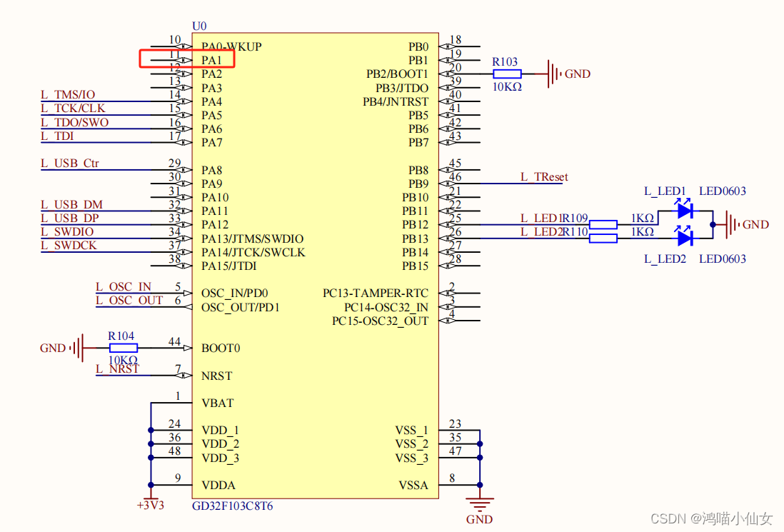Click the L_NRST net label

pos(118,369)
